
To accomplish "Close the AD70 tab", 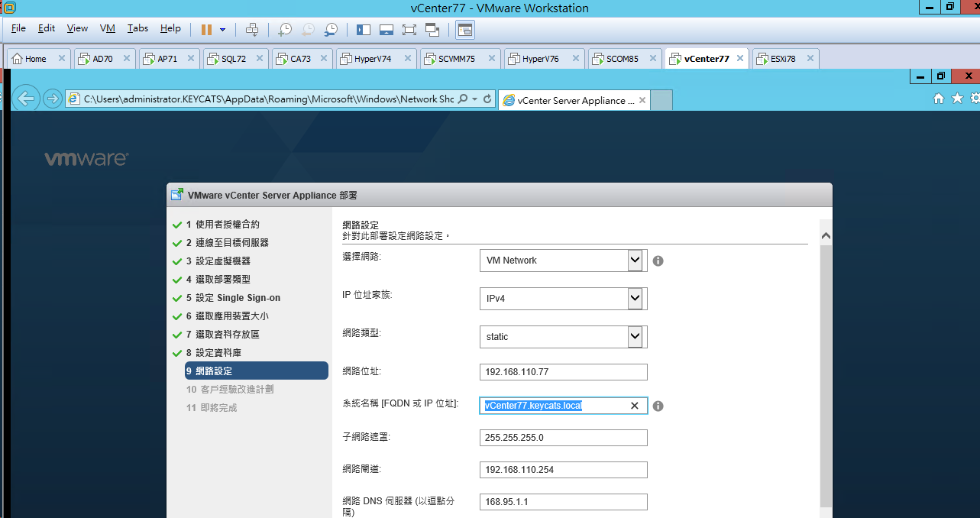I will click(125, 59).
